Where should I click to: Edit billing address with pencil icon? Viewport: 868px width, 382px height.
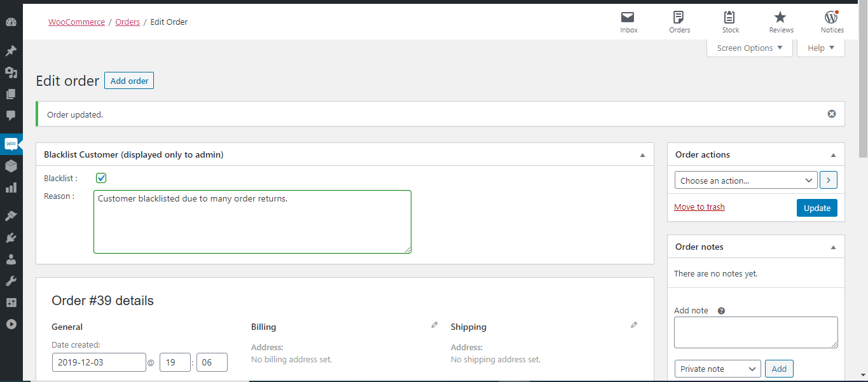pyautogui.click(x=434, y=325)
